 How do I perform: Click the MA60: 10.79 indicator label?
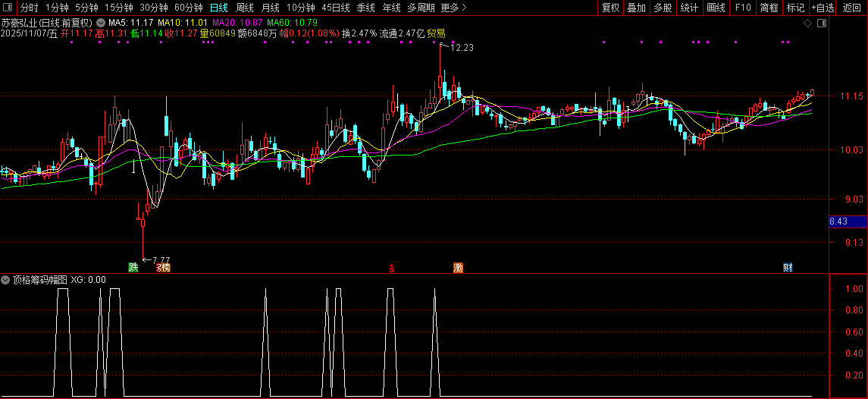point(293,24)
